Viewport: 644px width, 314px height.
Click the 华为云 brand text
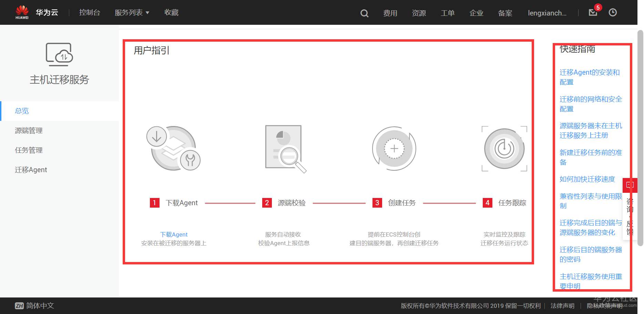point(47,12)
